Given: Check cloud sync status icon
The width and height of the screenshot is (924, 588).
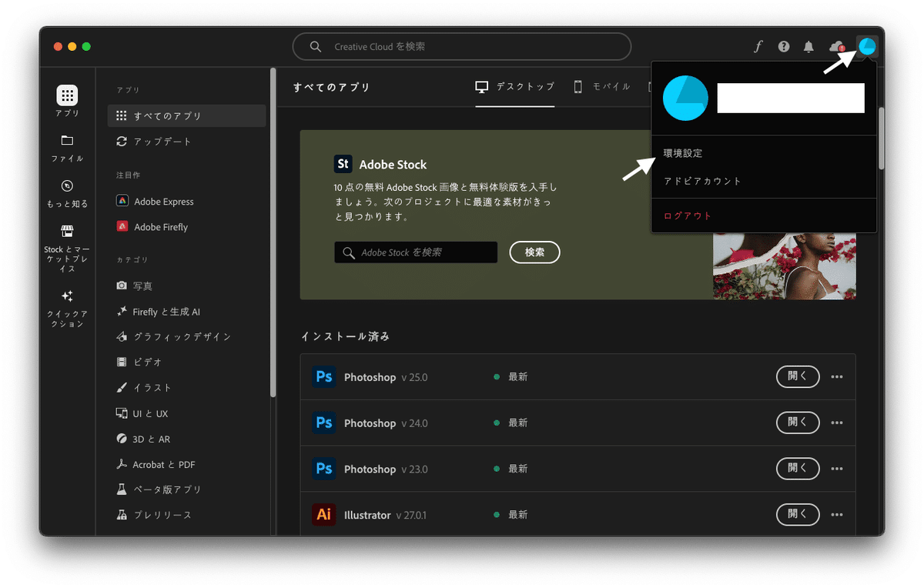Looking at the screenshot, I should (x=836, y=47).
